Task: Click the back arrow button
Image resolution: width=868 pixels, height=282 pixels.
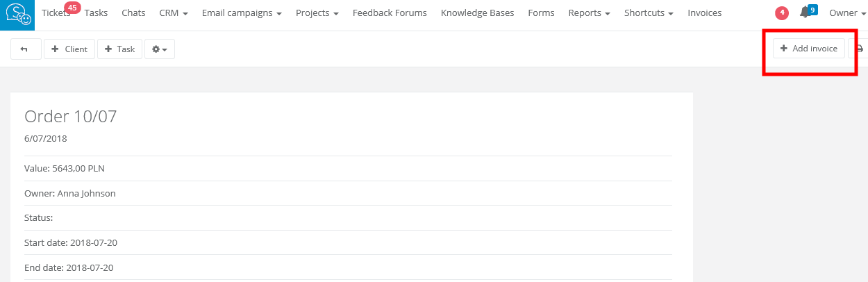Action: point(25,49)
